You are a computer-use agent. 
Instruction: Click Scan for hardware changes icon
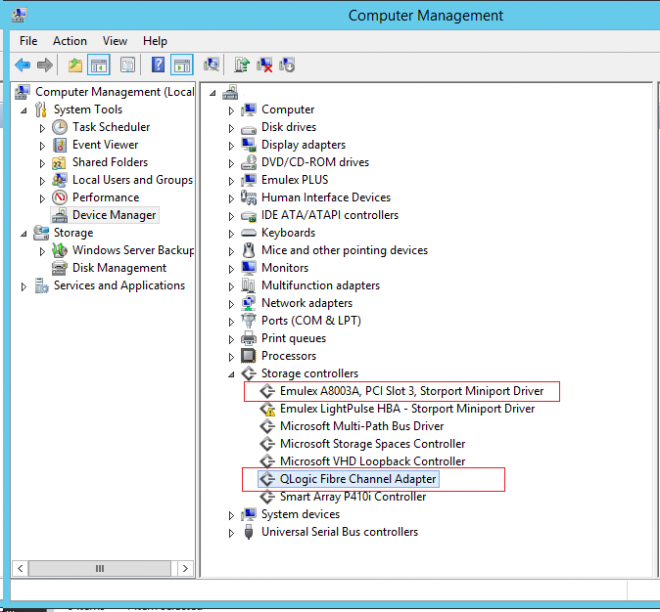click(x=212, y=65)
